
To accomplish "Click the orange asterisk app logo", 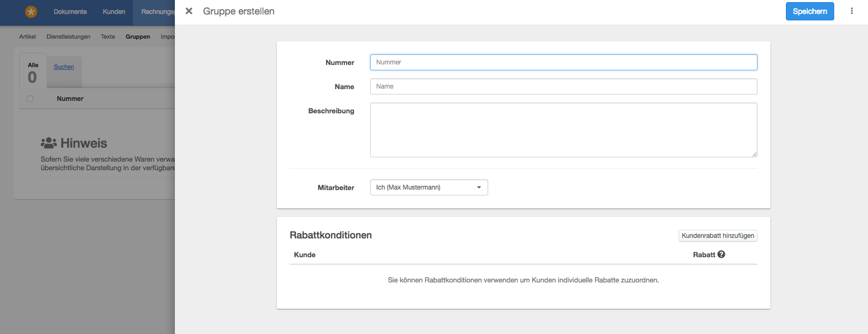I will point(31,11).
